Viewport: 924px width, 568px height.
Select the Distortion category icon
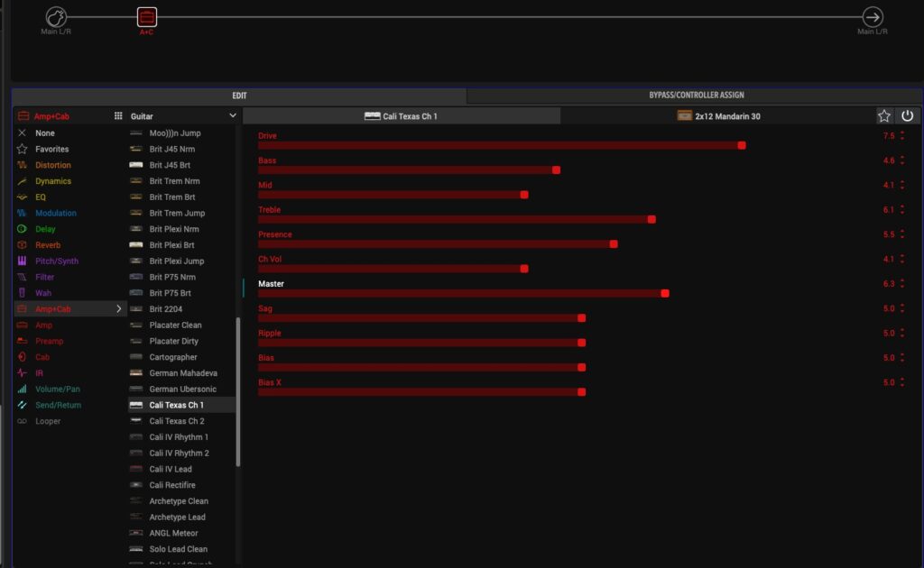23,165
